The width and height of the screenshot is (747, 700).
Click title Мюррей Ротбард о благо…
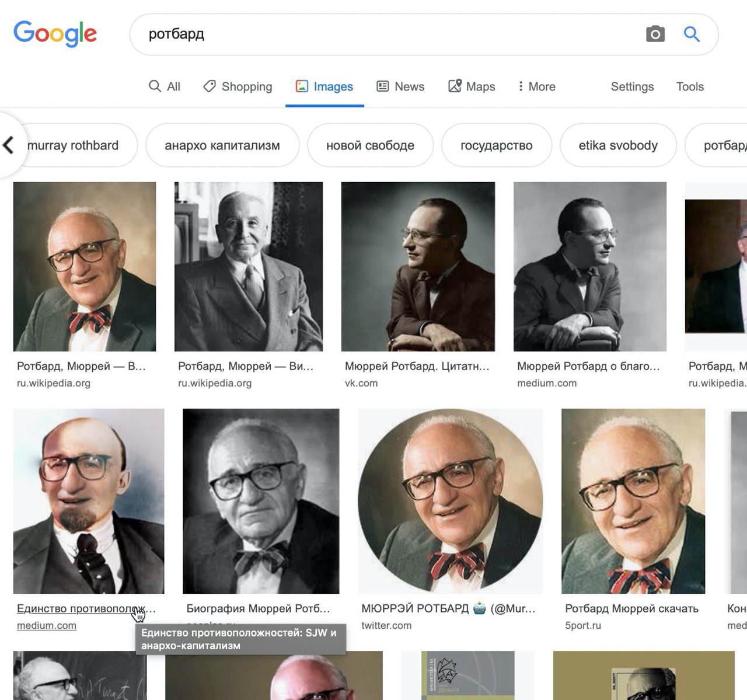[589, 366]
